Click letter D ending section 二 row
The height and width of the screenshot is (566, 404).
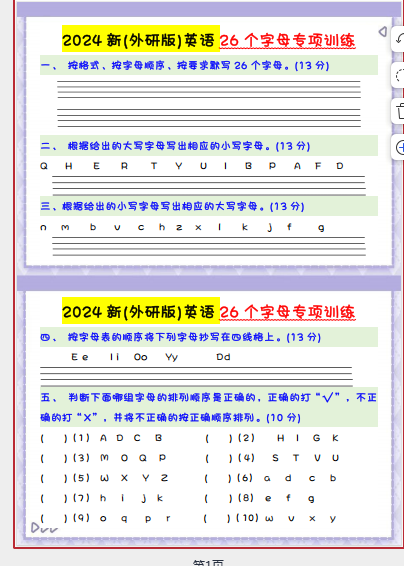pyautogui.click(x=340, y=166)
